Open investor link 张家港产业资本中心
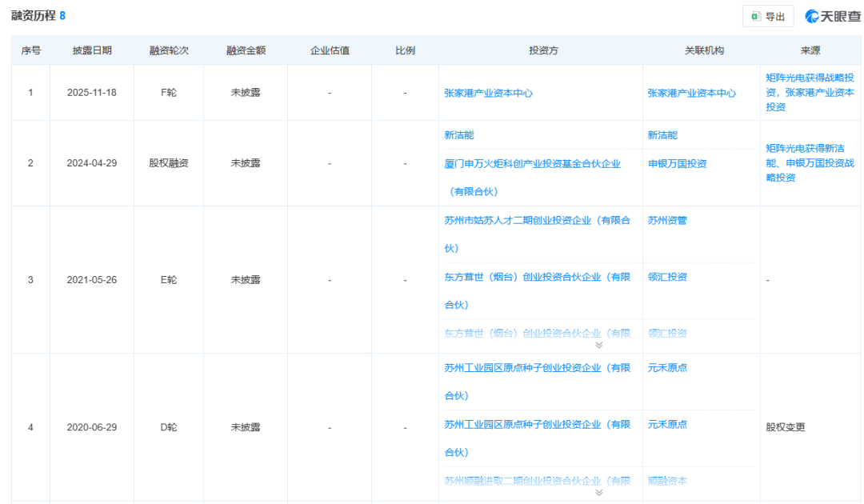This screenshot has width=864, height=504. (x=488, y=92)
